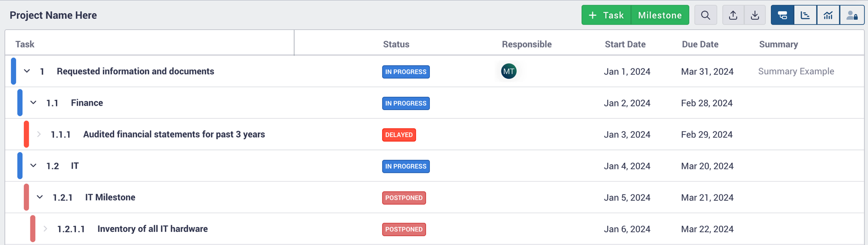This screenshot has width=868, height=245.
Task: Click the upload arrow icon
Action: 733,15
